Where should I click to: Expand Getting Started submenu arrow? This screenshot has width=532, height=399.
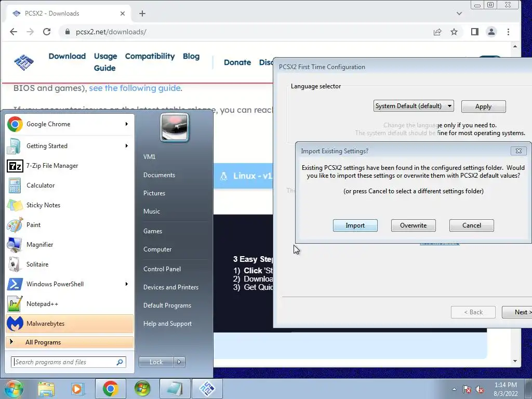127,146
